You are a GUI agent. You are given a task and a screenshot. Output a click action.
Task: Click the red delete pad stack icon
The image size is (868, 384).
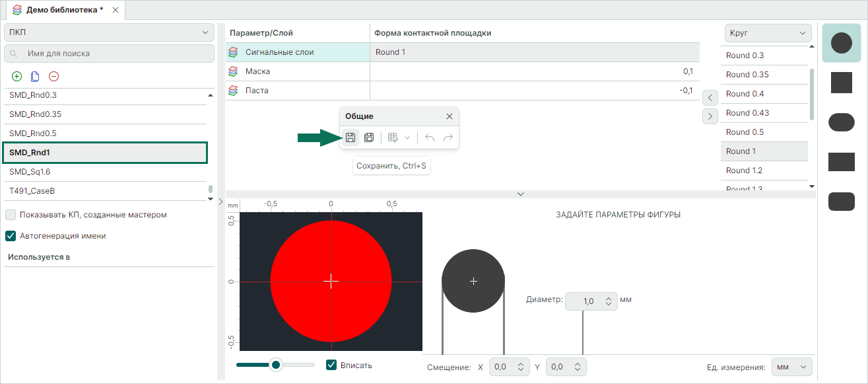click(54, 77)
